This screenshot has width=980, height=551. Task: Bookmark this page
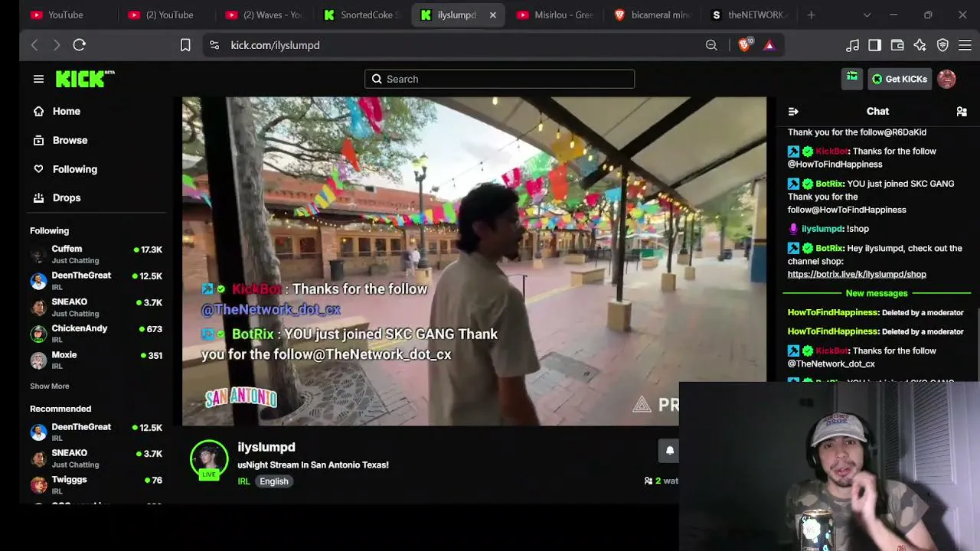[x=185, y=45]
